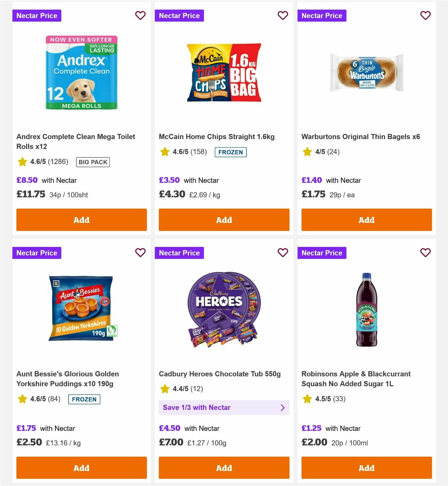The height and width of the screenshot is (486, 448).
Task: Click the heart icon on McCain Home Chips
Action: [283, 16]
